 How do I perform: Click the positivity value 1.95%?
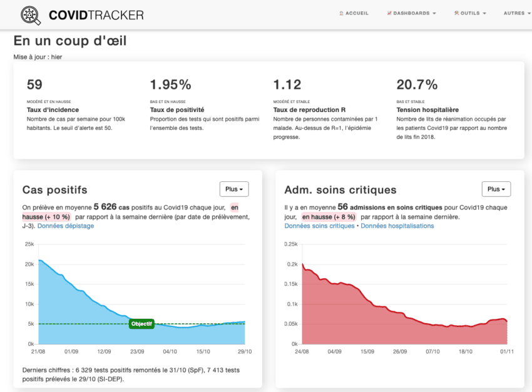tap(171, 84)
